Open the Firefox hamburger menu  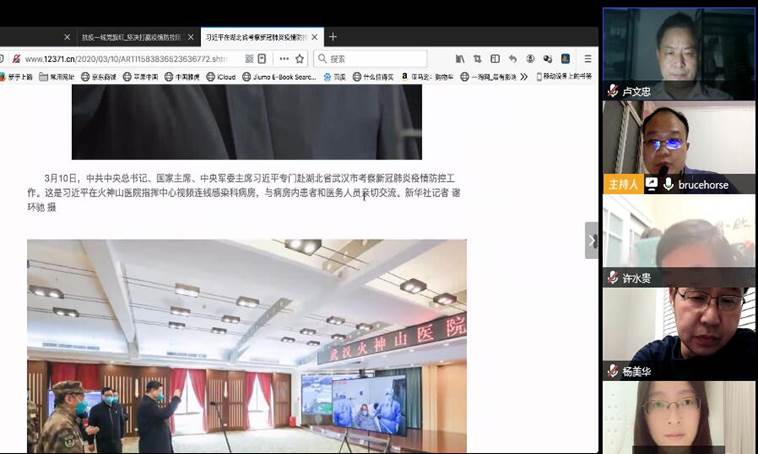(588, 59)
